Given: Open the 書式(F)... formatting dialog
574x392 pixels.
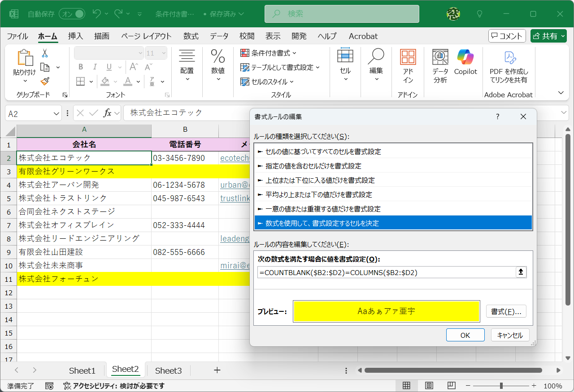Looking at the screenshot, I should pos(506,311).
